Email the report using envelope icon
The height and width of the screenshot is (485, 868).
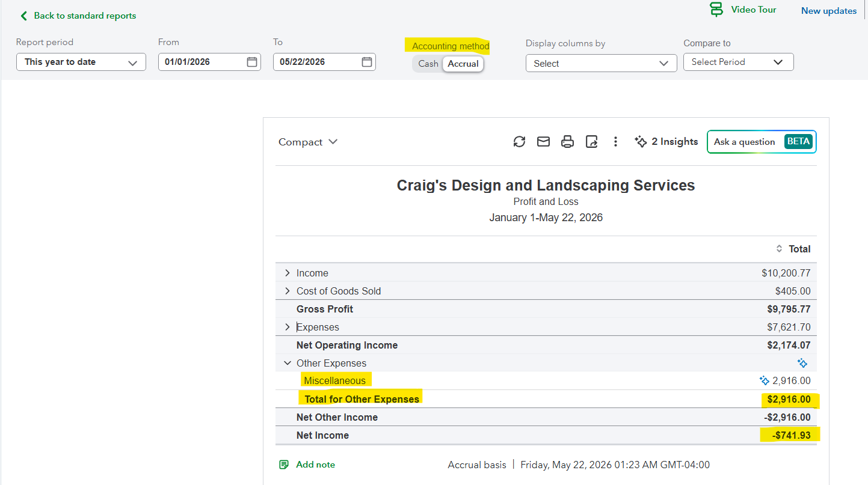coord(543,142)
